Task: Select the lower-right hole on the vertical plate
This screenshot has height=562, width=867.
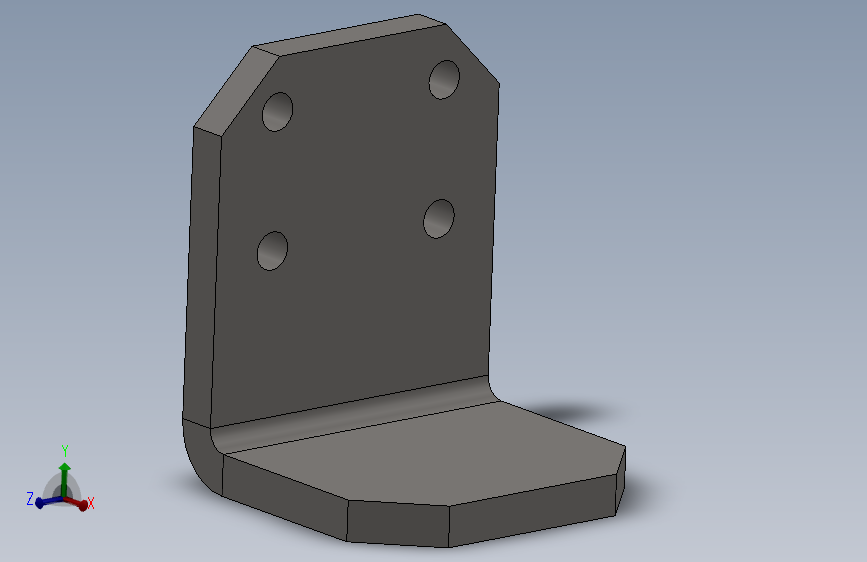Action: tap(439, 219)
